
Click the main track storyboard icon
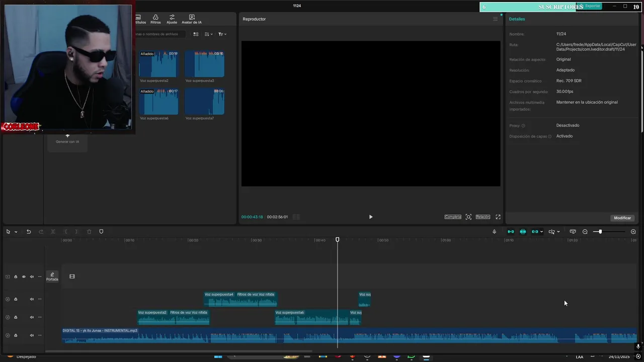tap(72, 276)
